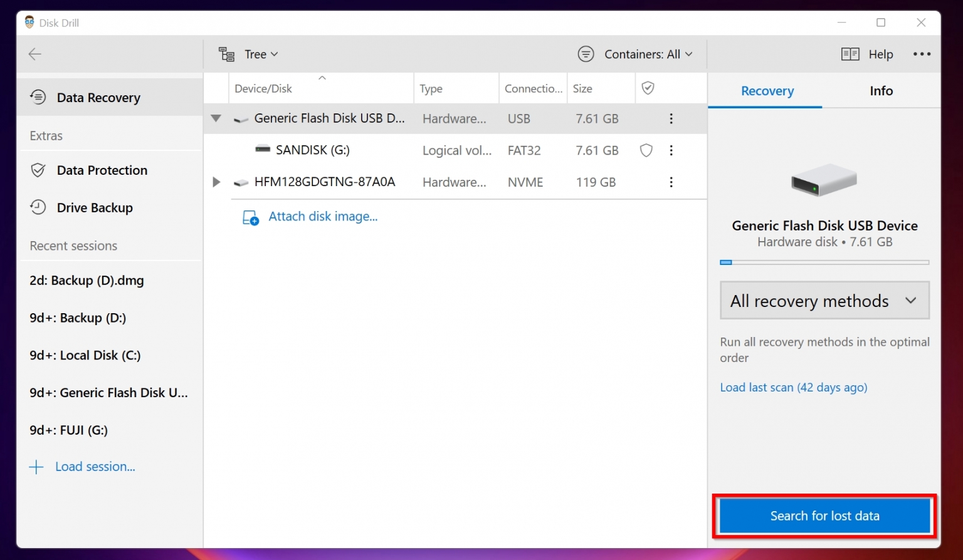
Task: Toggle protection shield for SANDISK (G:)
Action: point(646,150)
